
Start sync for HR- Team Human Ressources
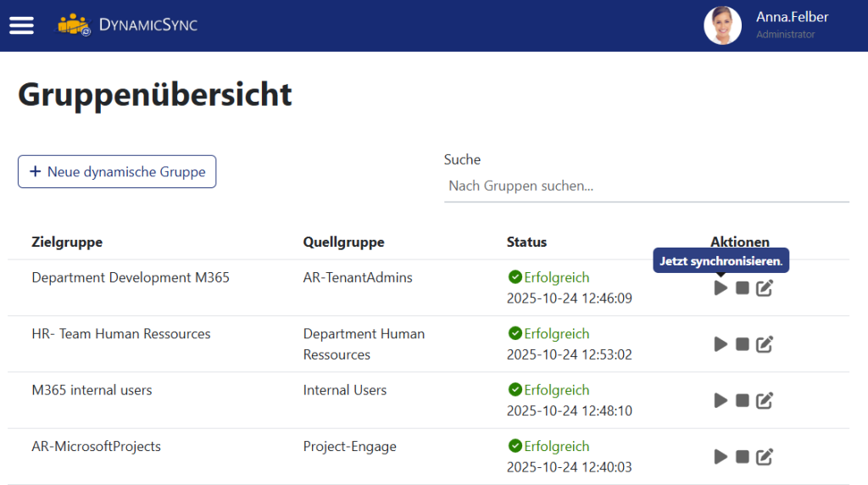(721, 344)
